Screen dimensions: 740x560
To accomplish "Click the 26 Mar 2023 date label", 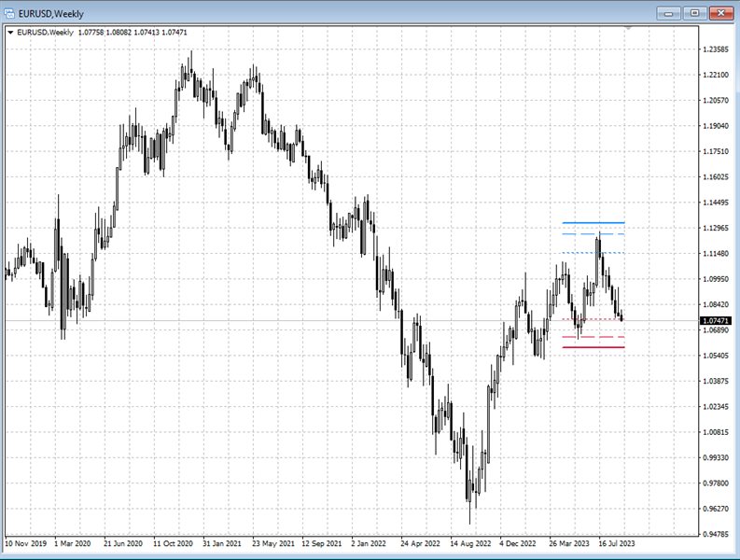I will click(x=569, y=543).
